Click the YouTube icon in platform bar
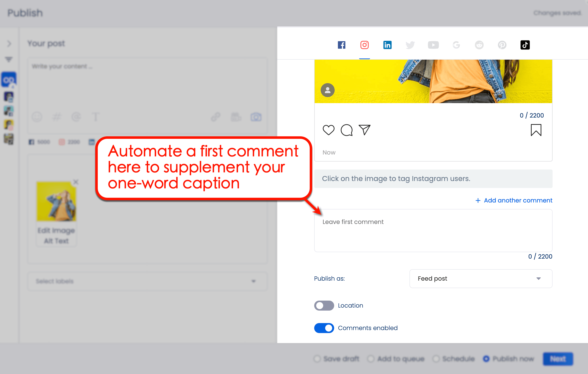The width and height of the screenshot is (588, 374). [x=433, y=45]
